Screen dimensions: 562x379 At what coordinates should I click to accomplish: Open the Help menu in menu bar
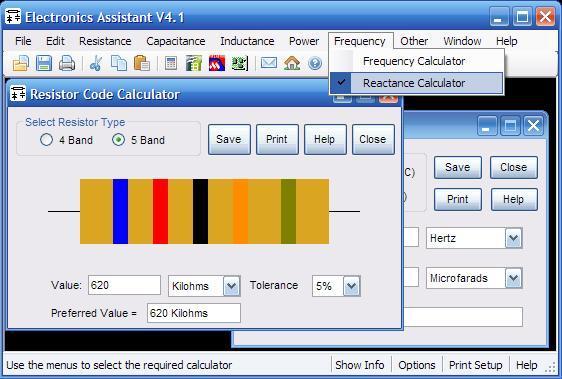(506, 41)
